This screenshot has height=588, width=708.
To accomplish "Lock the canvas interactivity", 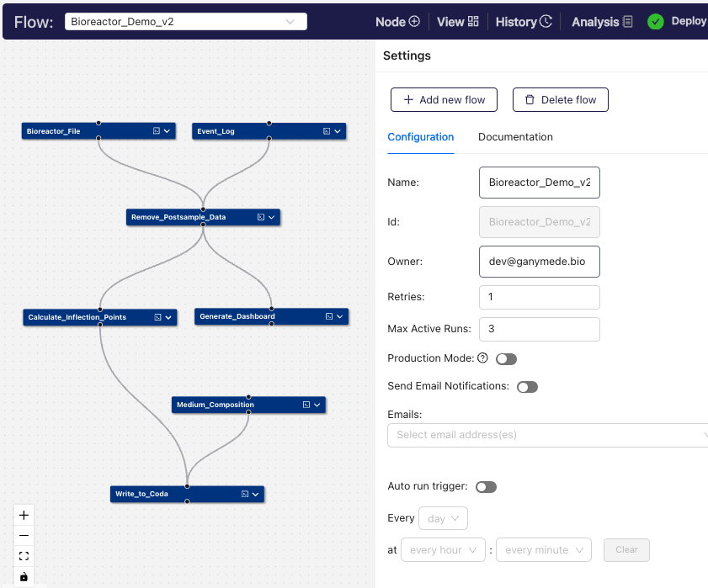I will [24, 576].
